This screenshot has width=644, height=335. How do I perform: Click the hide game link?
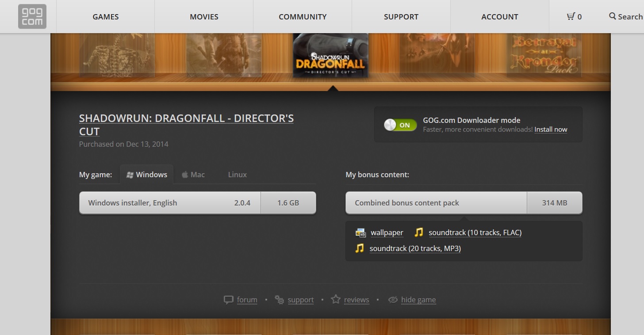pyautogui.click(x=418, y=300)
